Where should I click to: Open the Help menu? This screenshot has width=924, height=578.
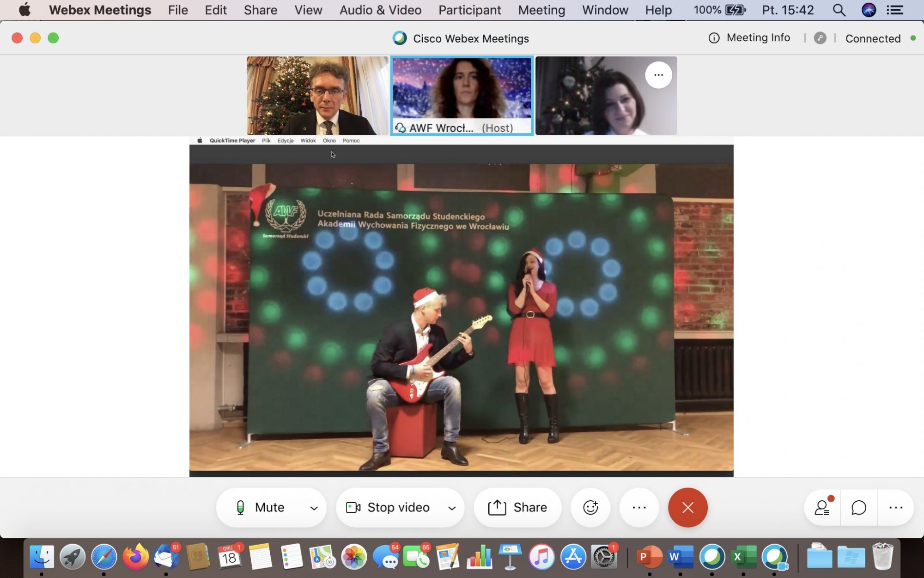[x=658, y=10]
